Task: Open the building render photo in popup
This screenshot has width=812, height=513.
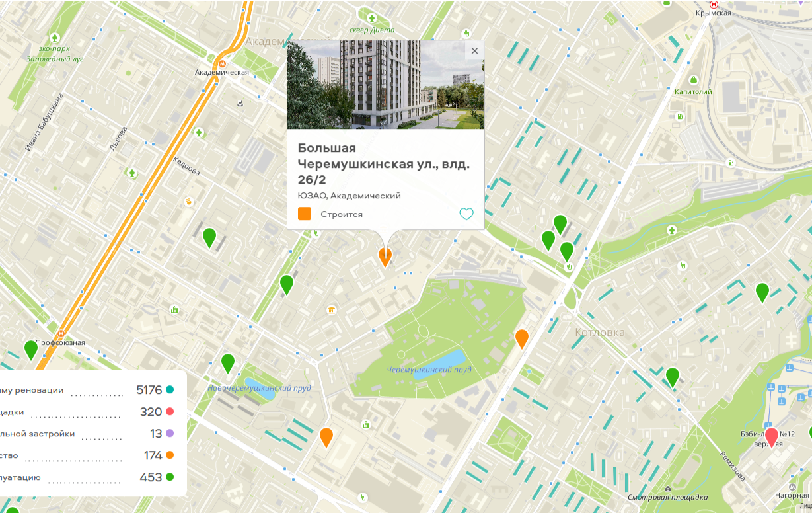Action: click(386, 85)
